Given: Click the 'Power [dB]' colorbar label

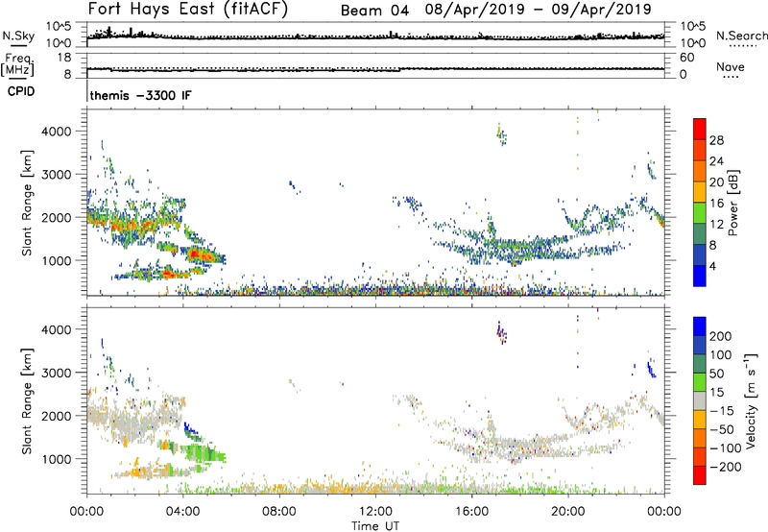Looking at the screenshot, I should (x=733, y=203).
